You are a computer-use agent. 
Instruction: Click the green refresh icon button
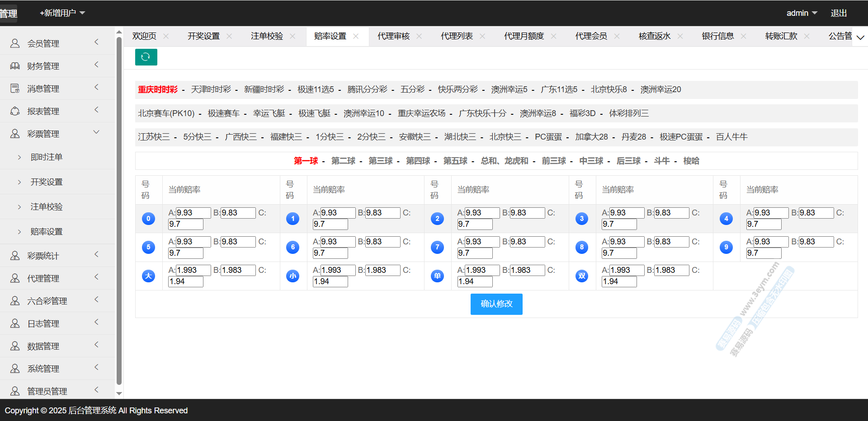146,57
